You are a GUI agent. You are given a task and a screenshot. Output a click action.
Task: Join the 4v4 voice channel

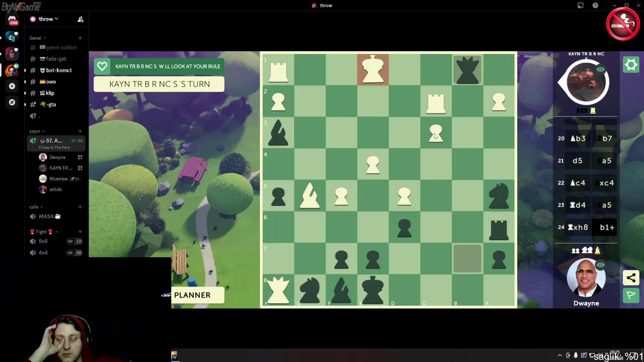coord(55,252)
